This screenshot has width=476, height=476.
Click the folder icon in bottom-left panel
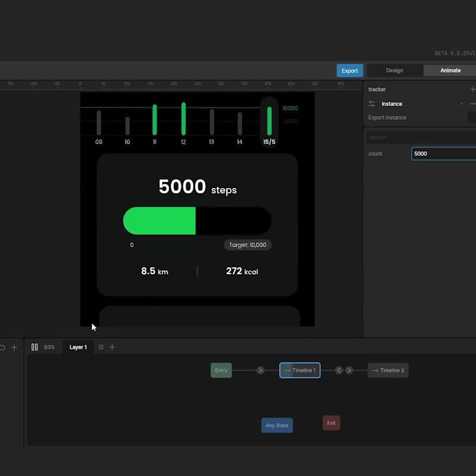[x=2, y=347]
